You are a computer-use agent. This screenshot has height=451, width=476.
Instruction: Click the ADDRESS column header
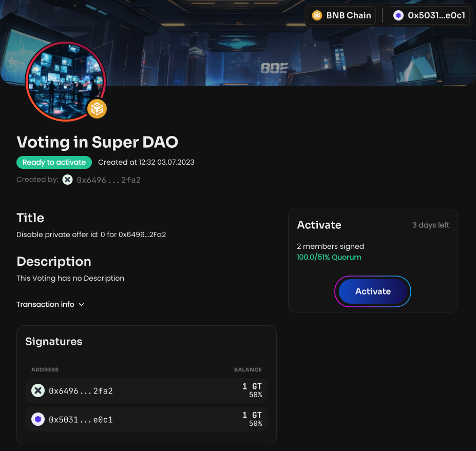pos(45,369)
